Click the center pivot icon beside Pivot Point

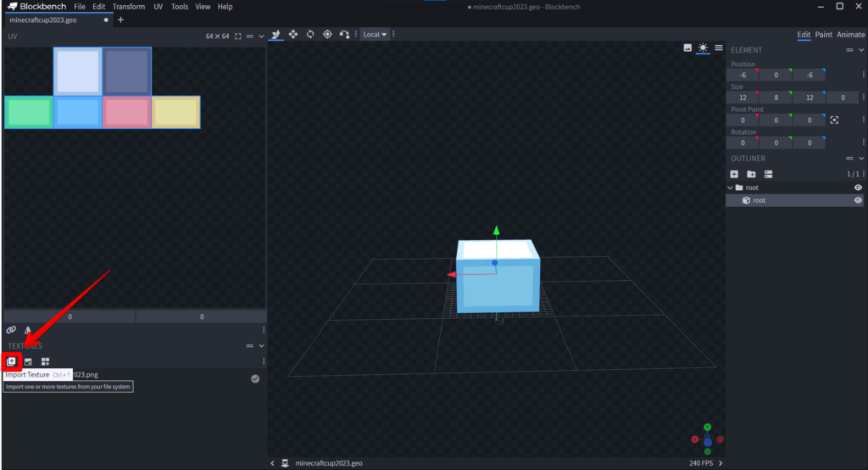coord(834,120)
